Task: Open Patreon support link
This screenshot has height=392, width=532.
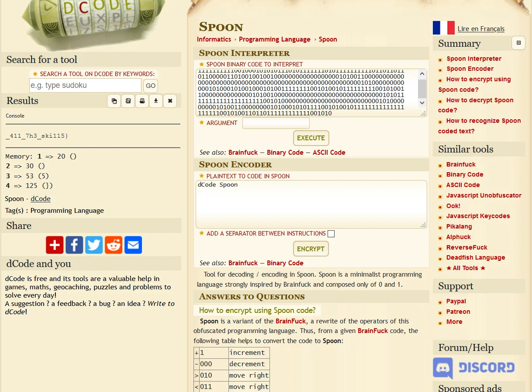Action: 458,312
